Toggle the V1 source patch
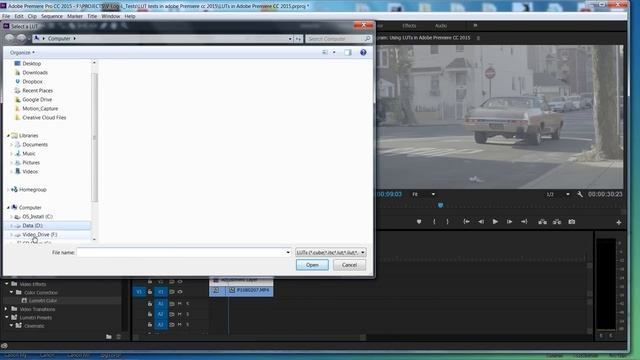Viewport: 640px width, 360px height. 139,292
